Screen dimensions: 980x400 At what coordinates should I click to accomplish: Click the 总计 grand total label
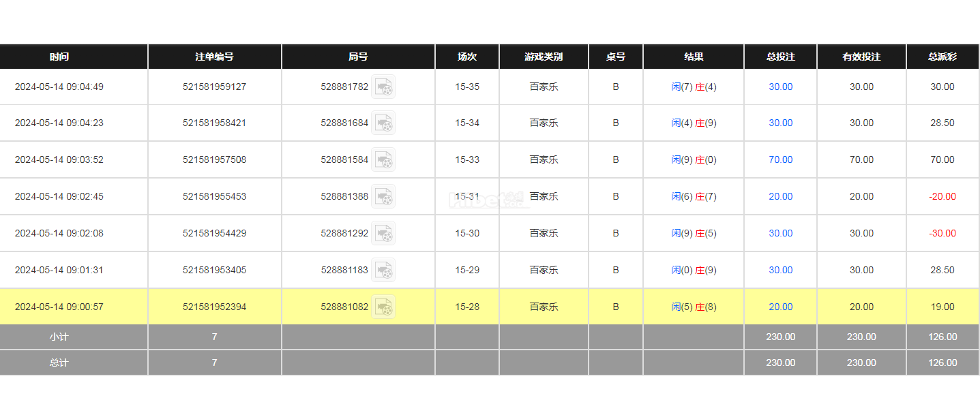pos(59,363)
